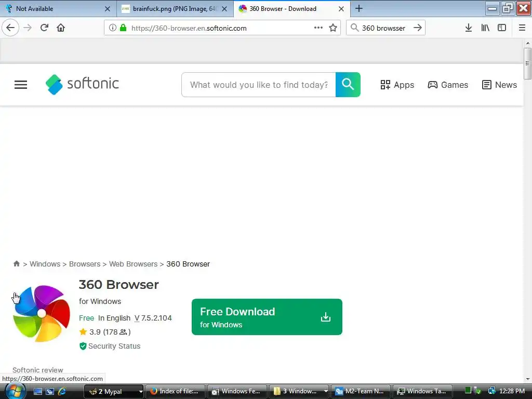Viewport: 532px width, 399px height.
Task: Click the taskbar clock showing 12:28 PM
Action: coord(512,391)
